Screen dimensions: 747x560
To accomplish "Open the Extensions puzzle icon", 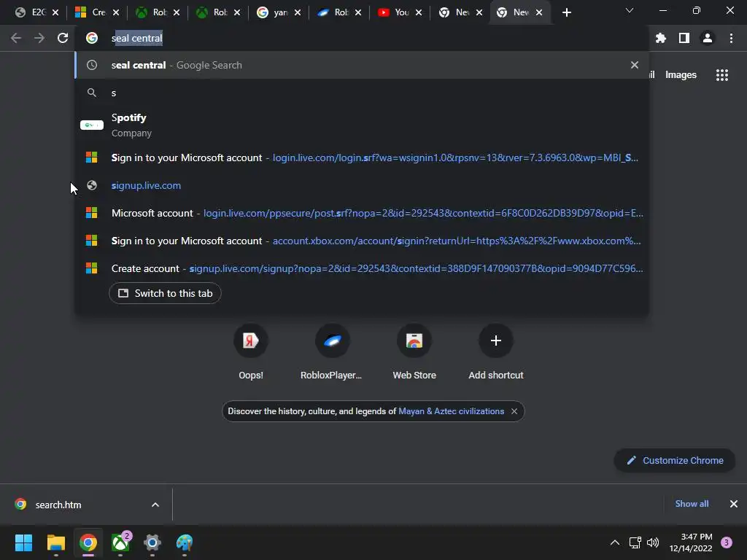I will click(x=660, y=38).
